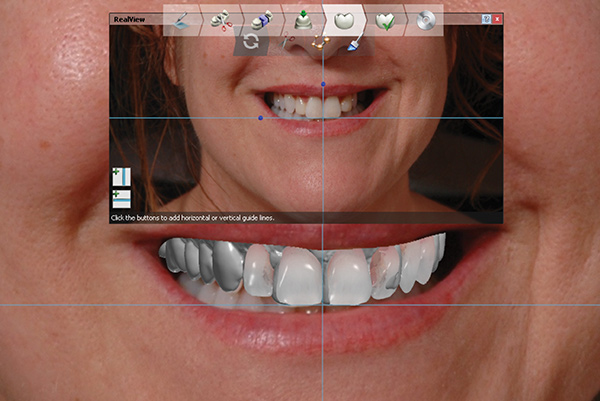
Task: Add a vertical guide line button
Action: pos(122,177)
